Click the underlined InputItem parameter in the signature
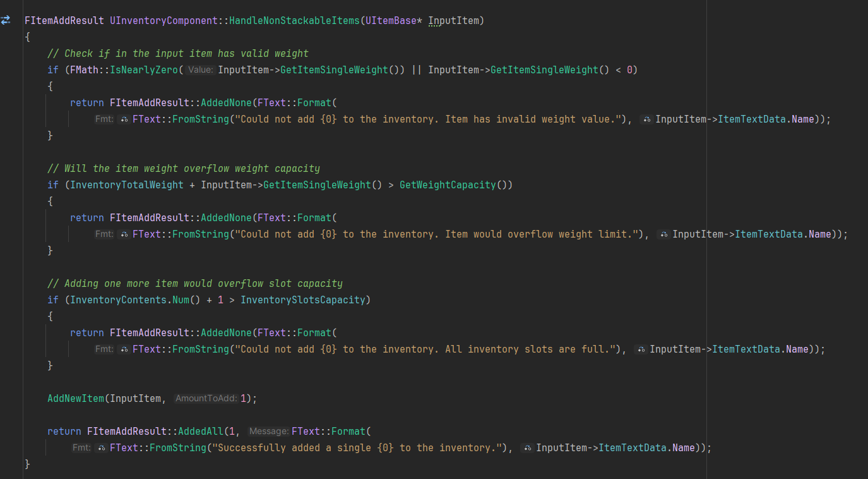Image resolution: width=868 pixels, height=479 pixels. tap(453, 20)
